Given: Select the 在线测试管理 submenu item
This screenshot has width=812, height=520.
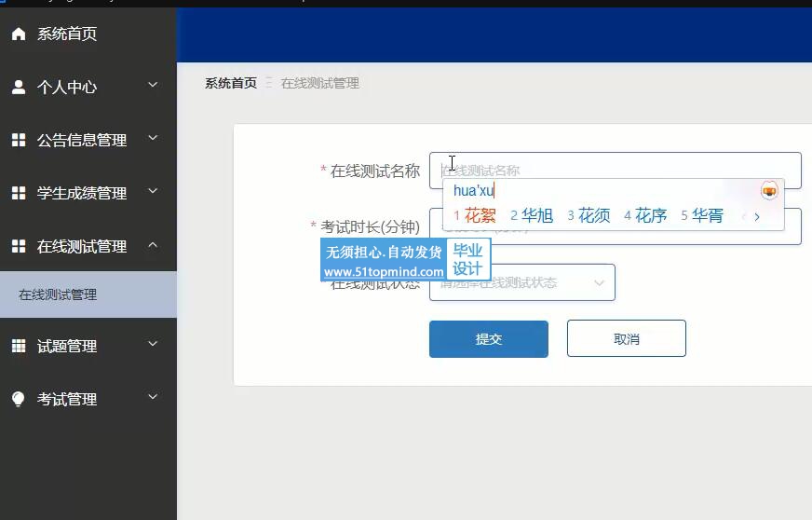Looking at the screenshot, I should 58,294.
